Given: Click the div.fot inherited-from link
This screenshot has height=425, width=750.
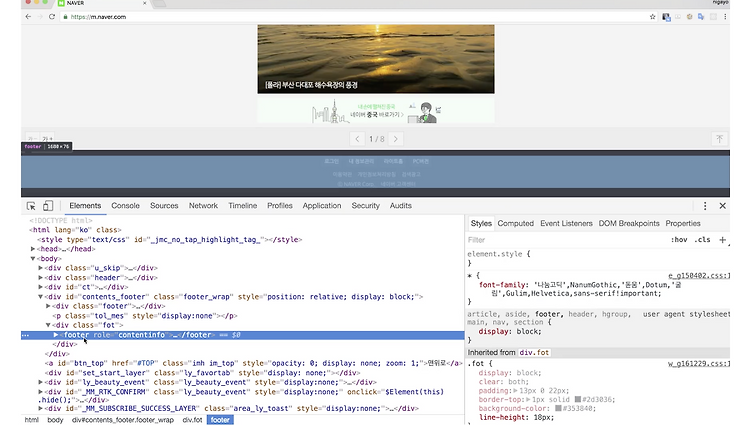Looking at the screenshot, I should [534, 352].
